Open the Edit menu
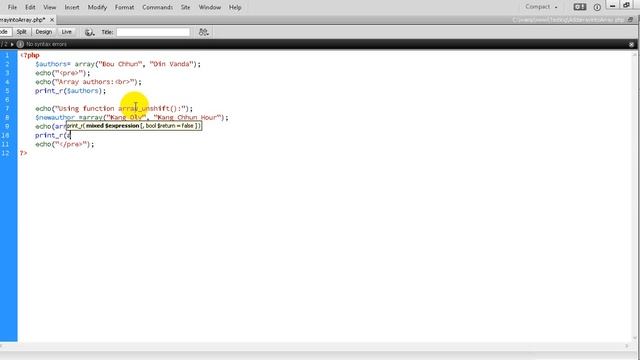The height and width of the screenshot is (360, 640). pyautogui.click(x=30, y=7)
